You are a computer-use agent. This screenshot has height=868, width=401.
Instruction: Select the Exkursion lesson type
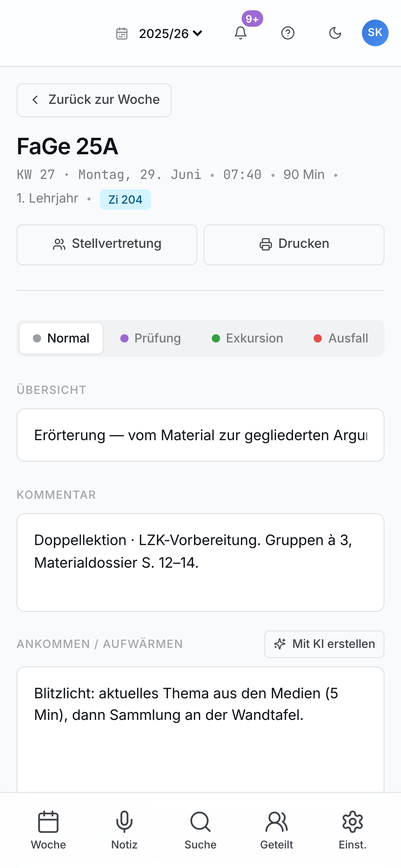(x=247, y=338)
